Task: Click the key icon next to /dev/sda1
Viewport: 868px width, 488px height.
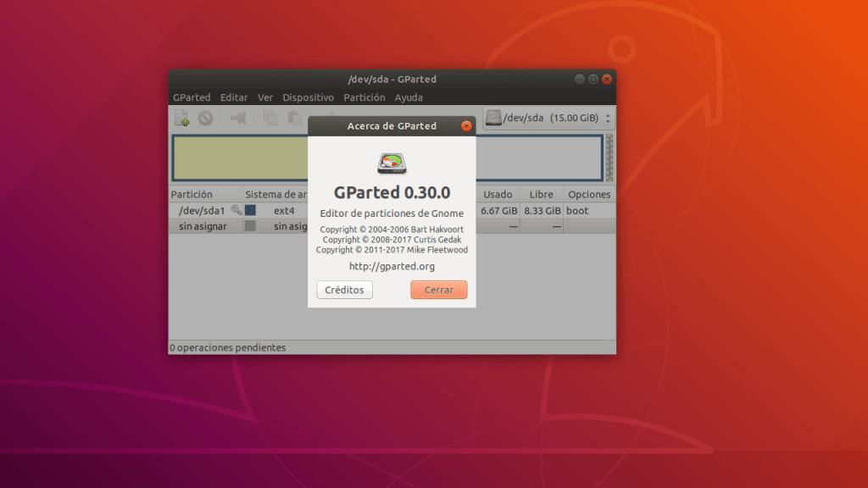Action: [237, 208]
